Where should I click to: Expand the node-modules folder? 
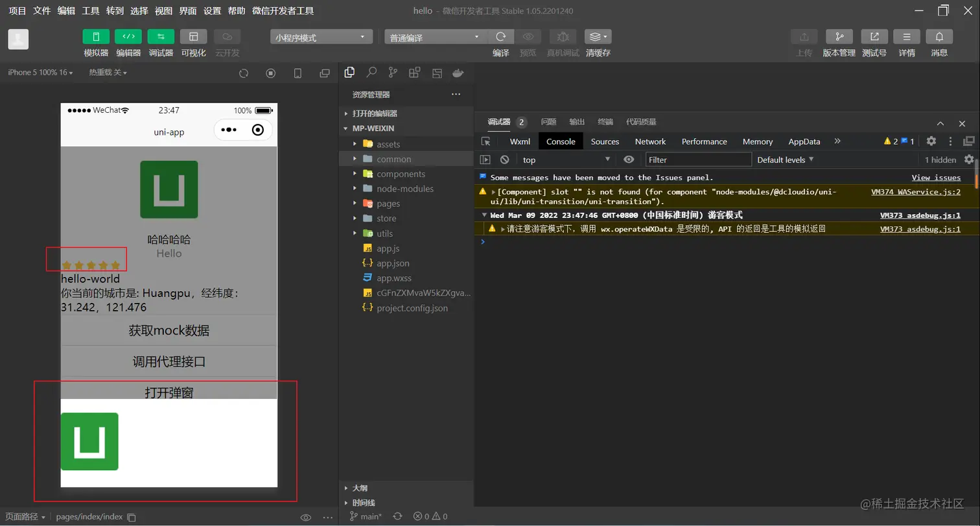406,189
